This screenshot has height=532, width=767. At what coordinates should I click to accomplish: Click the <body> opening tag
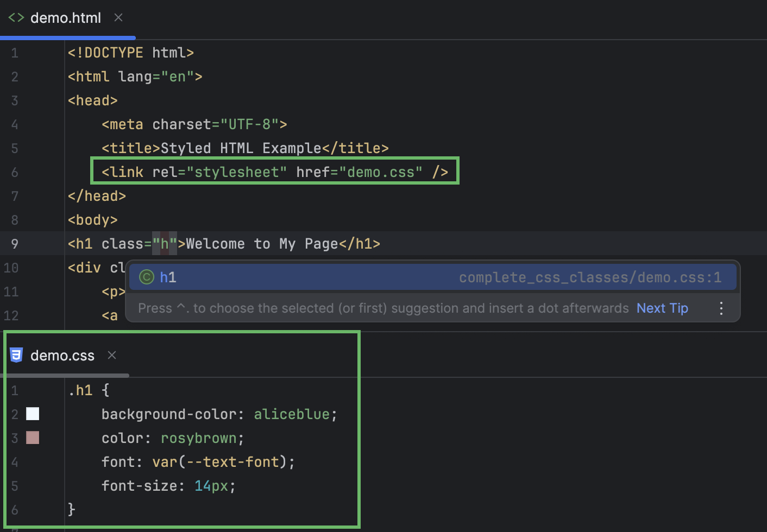click(93, 220)
